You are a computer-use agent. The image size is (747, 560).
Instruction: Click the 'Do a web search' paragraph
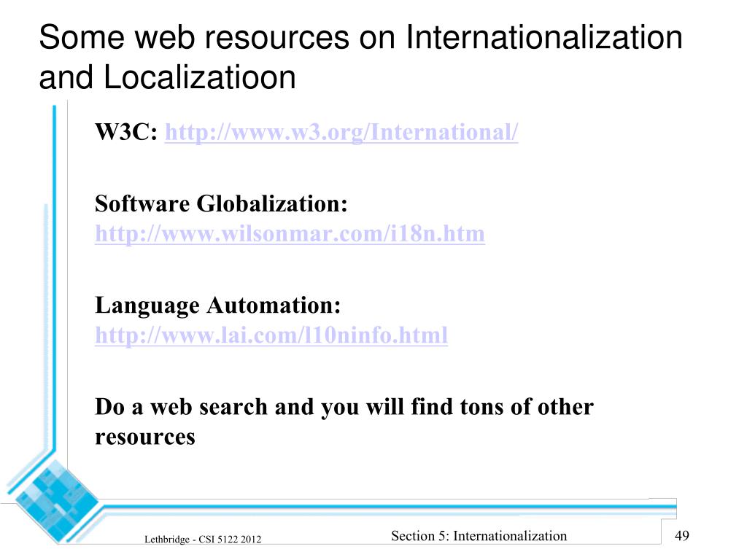tap(344, 421)
